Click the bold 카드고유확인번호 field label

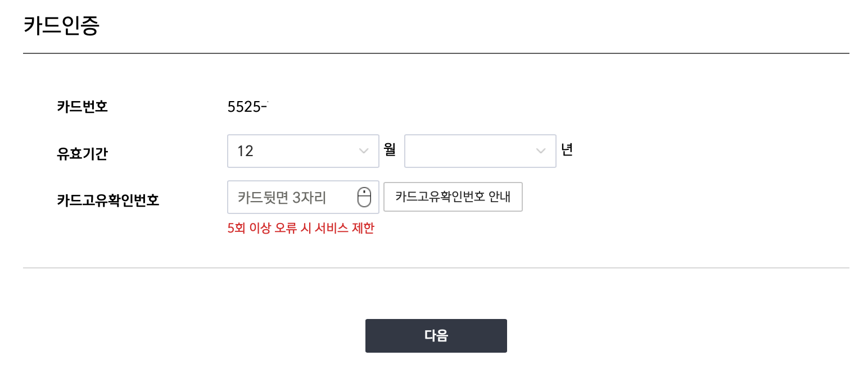click(x=108, y=200)
